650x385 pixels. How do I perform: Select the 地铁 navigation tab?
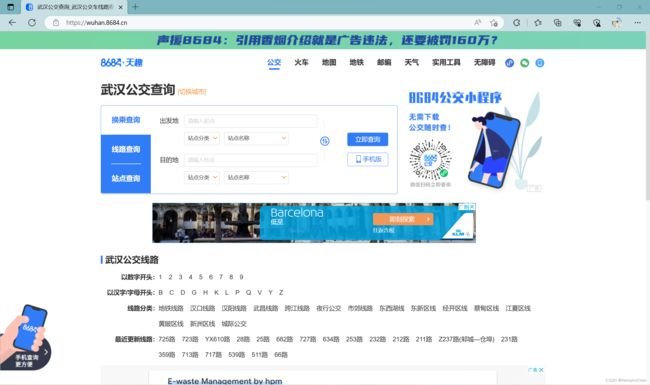(357, 63)
